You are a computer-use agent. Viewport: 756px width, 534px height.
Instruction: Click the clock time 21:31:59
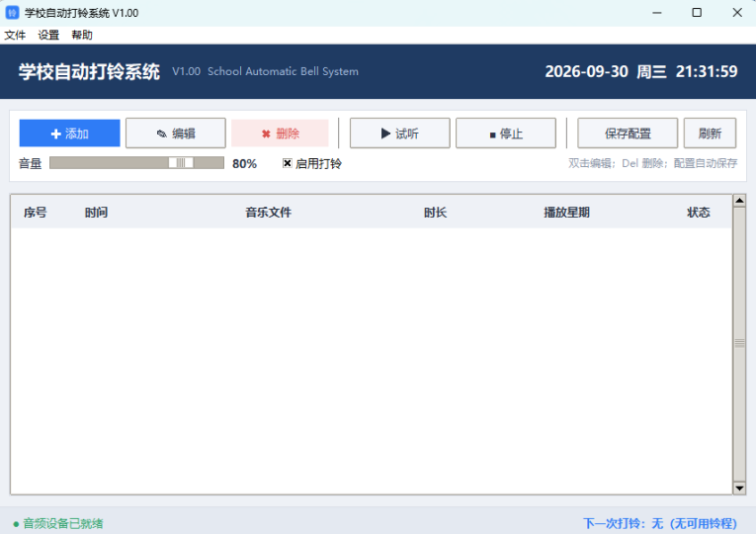pyautogui.click(x=707, y=72)
